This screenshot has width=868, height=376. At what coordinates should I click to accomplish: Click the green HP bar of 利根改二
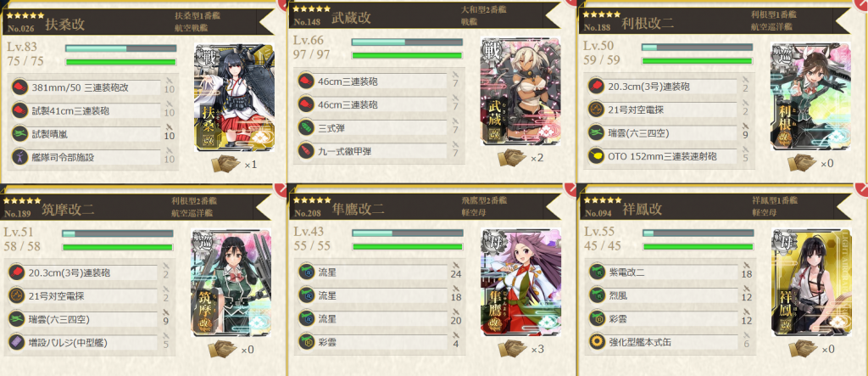click(x=697, y=60)
